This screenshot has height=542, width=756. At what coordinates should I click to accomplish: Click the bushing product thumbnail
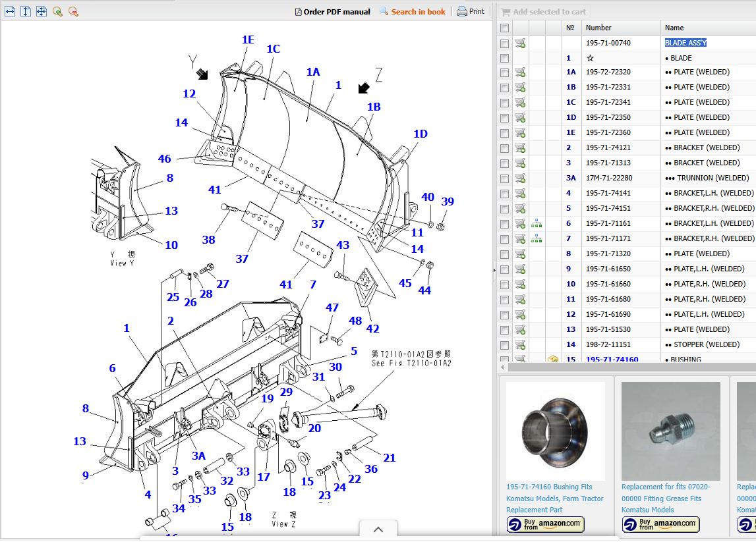(x=556, y=431)
